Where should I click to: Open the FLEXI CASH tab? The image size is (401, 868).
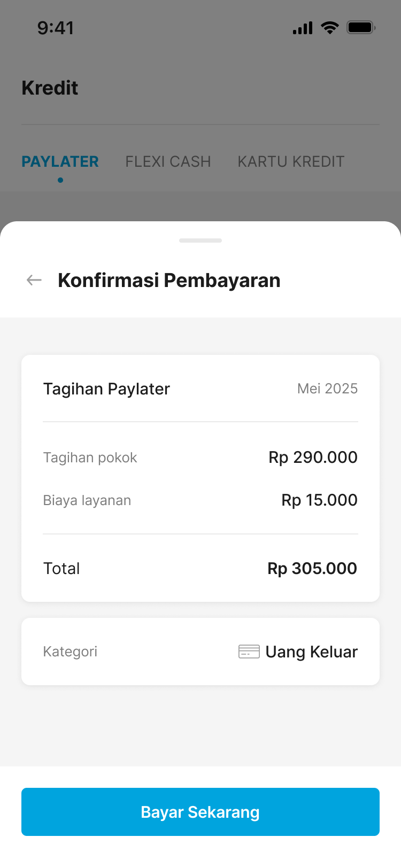pyautogui.click(x=168, y=161)
